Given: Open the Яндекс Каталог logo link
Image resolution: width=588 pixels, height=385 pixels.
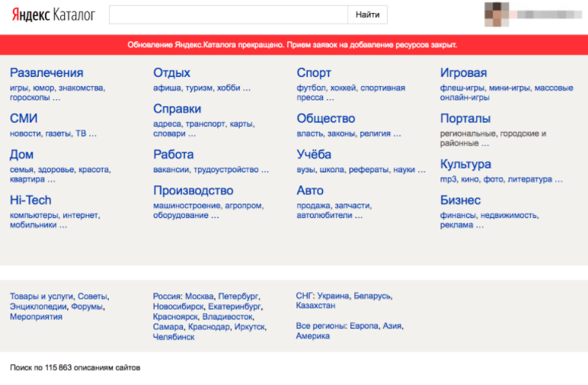Looking at the screenshot, I should 53,14.
